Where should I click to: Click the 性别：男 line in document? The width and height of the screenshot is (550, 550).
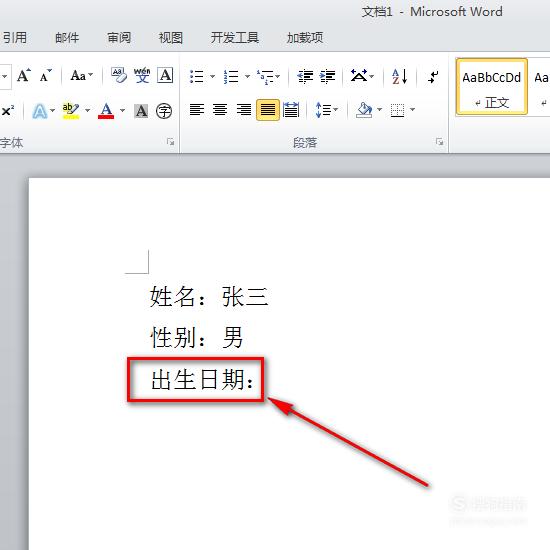[197, 337]
